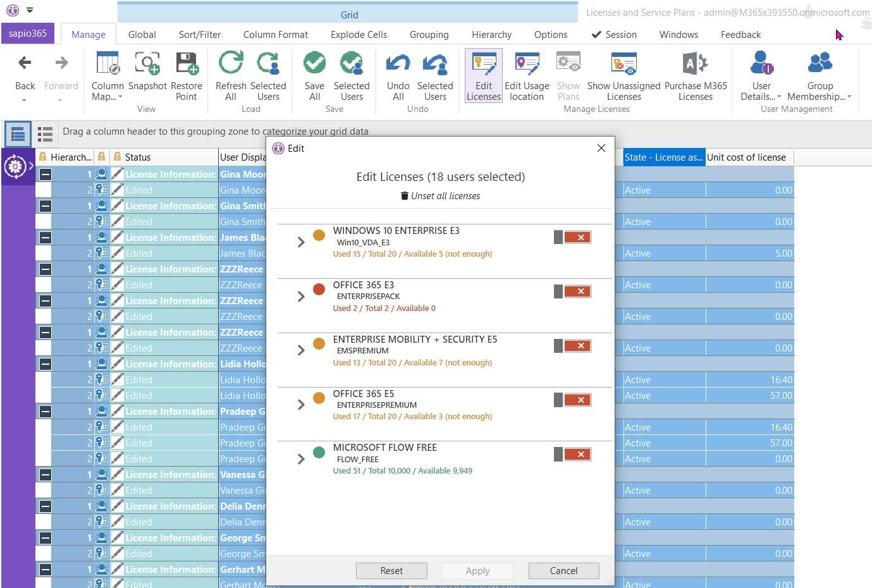Click the Reset button
872x588 pixels.
tap(391, 571)
